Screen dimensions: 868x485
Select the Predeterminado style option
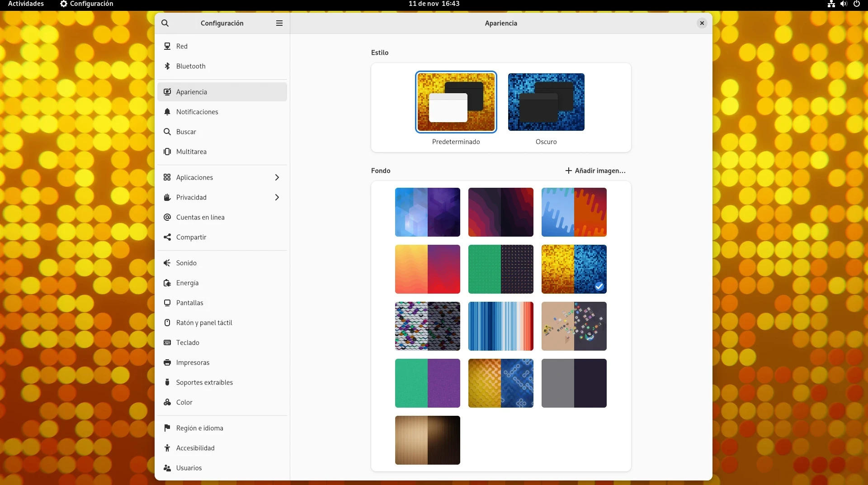(x=456, y=102)
